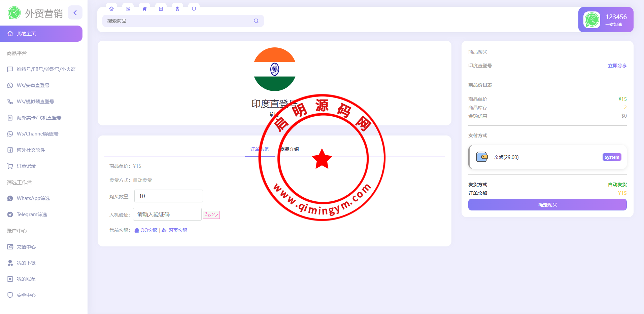Open WhatsApp筛选 in the sidebar

click(x=33, y=198)
